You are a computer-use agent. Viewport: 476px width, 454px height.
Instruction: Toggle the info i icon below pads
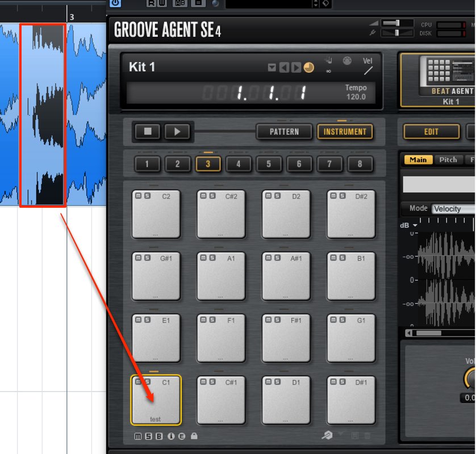click(x=171, y=436)
